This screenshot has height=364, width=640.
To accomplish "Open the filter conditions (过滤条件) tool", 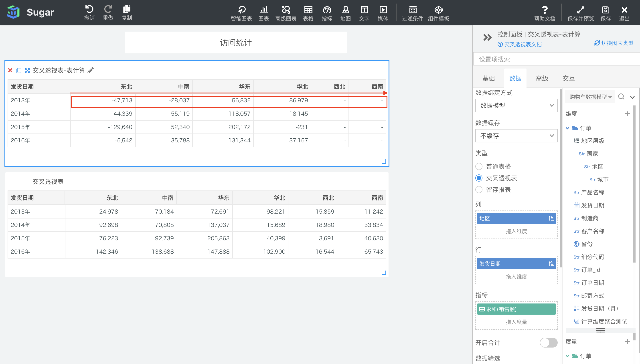I will coord(412,13).
